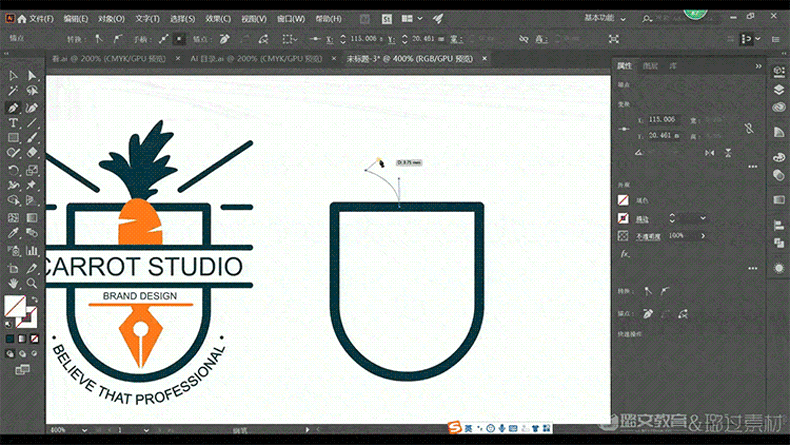The image size is (790, 445).
Task: Open the 视图(V) menu
Action: pyautogui.click(x=253, y=19)
